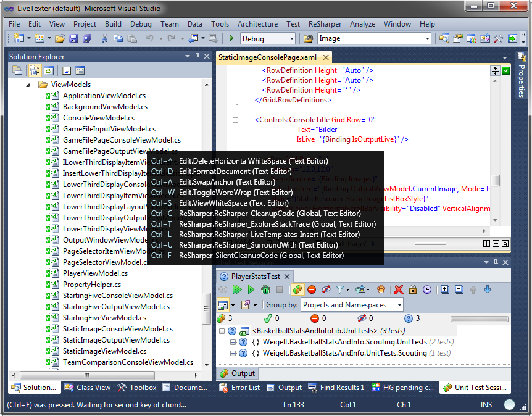The height and width of the screenshot is (416, 532).
Task: Toggle the test tree view mode button
Action: tap(223, 305)
